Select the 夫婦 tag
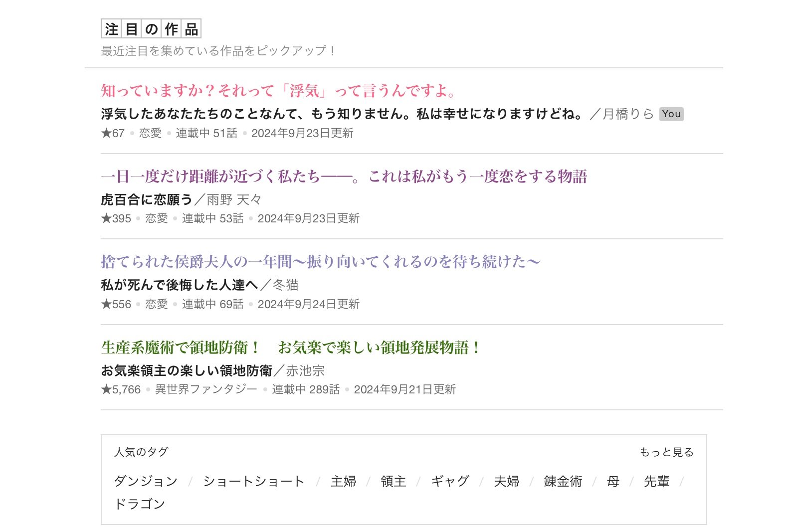 tap(506, 481)
